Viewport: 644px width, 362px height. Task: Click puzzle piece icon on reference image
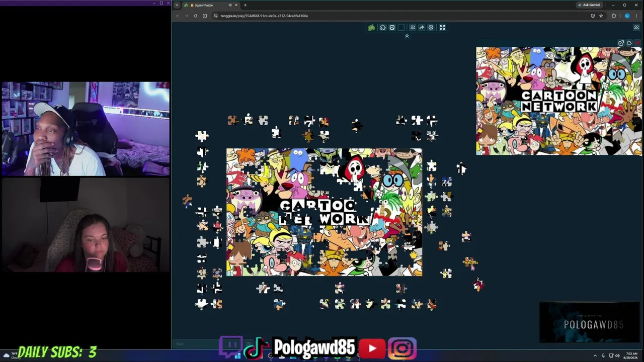pyautogui.click(x=629, y=43)
